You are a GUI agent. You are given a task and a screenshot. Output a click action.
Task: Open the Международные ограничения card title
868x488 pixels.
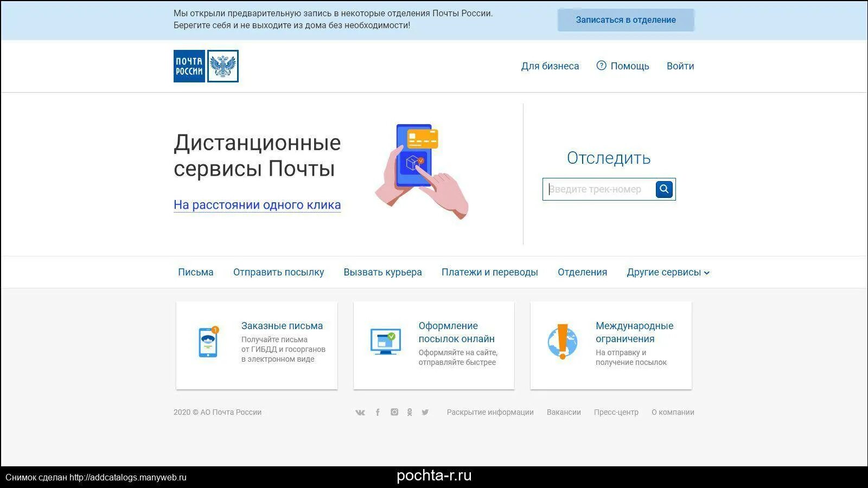(x=635, y=332)
